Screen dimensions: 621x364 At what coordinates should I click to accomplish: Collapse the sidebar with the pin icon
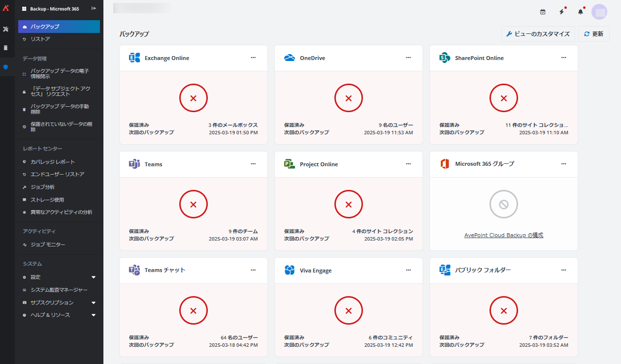pos(94,8)
